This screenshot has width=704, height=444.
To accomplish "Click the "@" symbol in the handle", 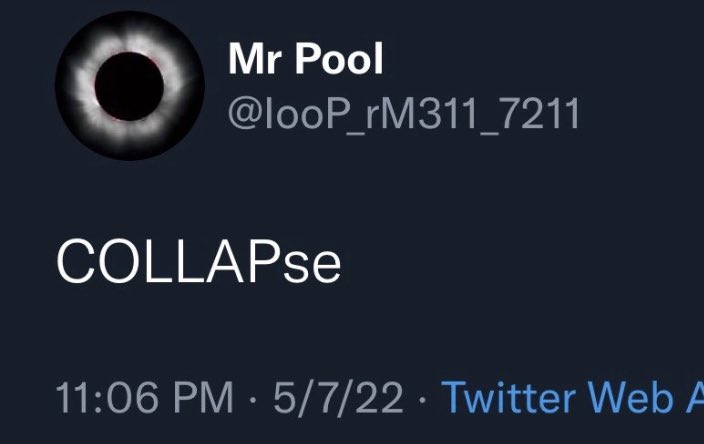I will [x=246, y=115].
